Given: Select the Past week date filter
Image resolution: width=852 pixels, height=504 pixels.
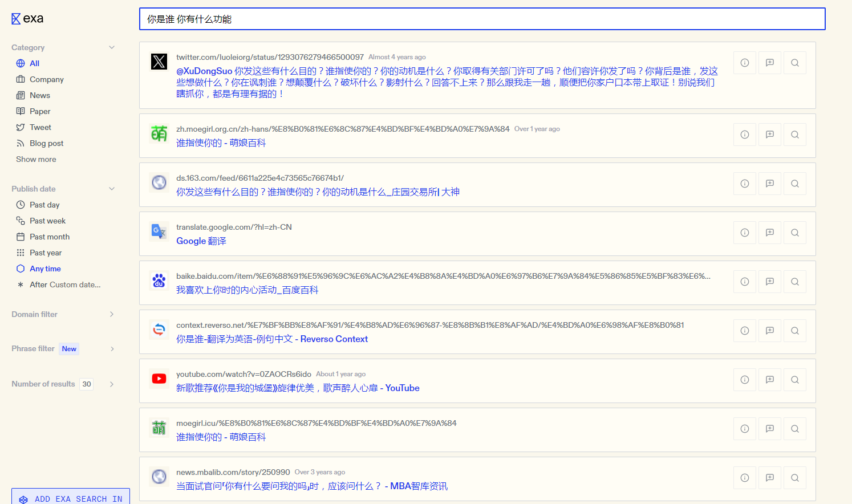Looking at the screenshot, I should coord(40,221).
